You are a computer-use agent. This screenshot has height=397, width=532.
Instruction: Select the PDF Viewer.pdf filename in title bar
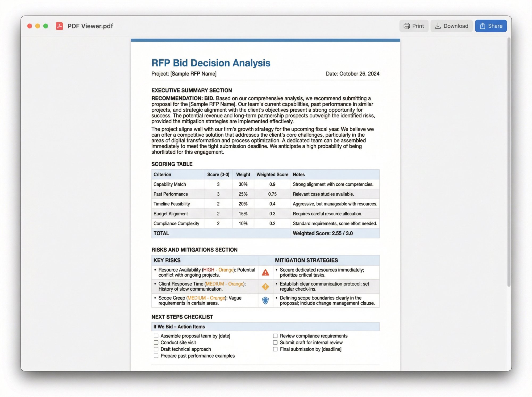(x=90, y=26)
